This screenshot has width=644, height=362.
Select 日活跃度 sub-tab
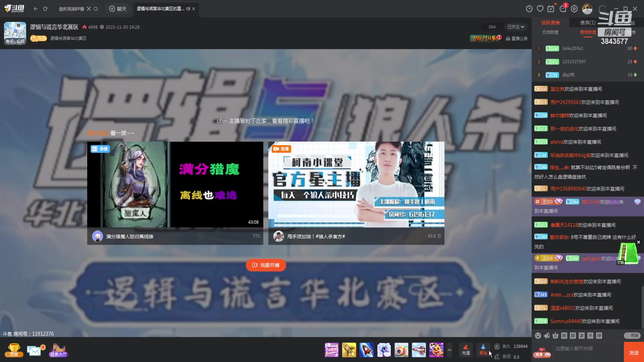[x=550, y=32]
